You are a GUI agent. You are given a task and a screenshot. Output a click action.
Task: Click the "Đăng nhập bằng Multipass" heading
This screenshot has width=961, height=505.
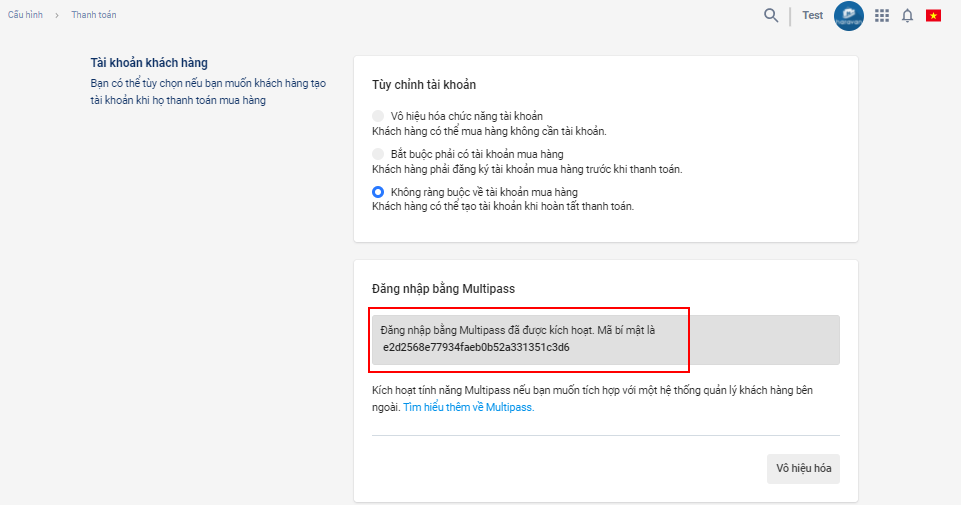[443, 288]
